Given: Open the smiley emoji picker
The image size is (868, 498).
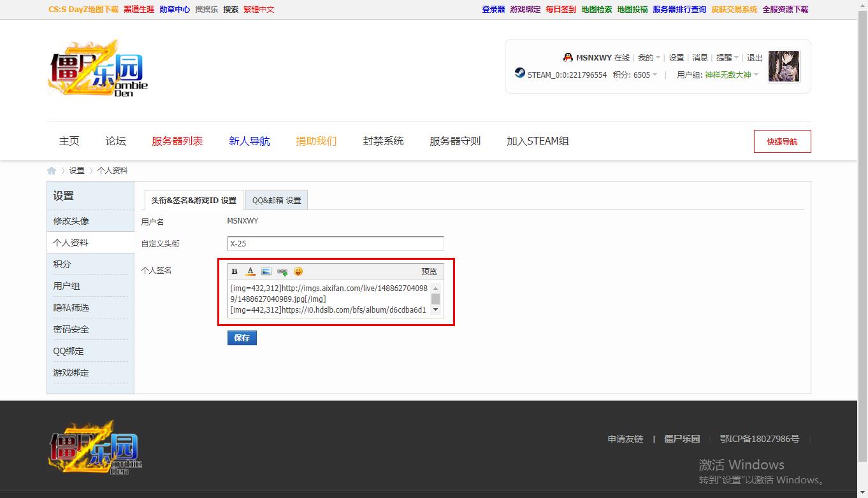Looking at the screenshot, I should point(298,271).
